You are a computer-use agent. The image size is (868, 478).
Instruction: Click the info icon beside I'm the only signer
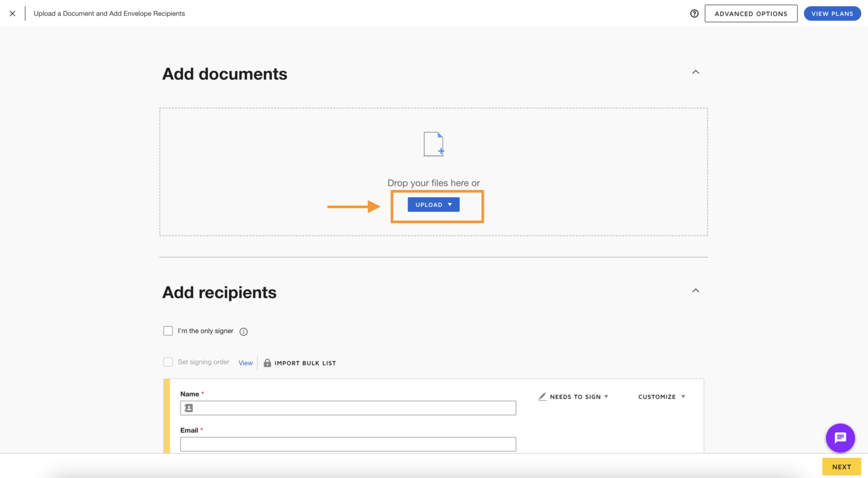click(244, 332)
